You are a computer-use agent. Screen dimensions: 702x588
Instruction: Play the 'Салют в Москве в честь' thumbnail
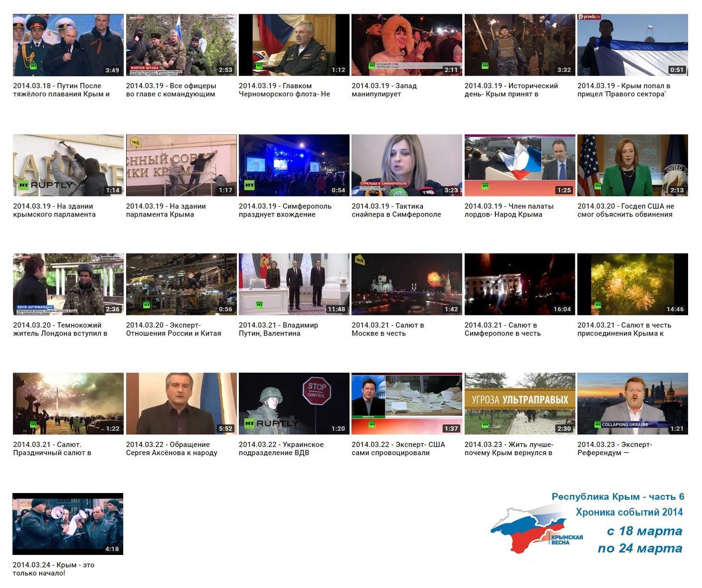pos(407,284)
